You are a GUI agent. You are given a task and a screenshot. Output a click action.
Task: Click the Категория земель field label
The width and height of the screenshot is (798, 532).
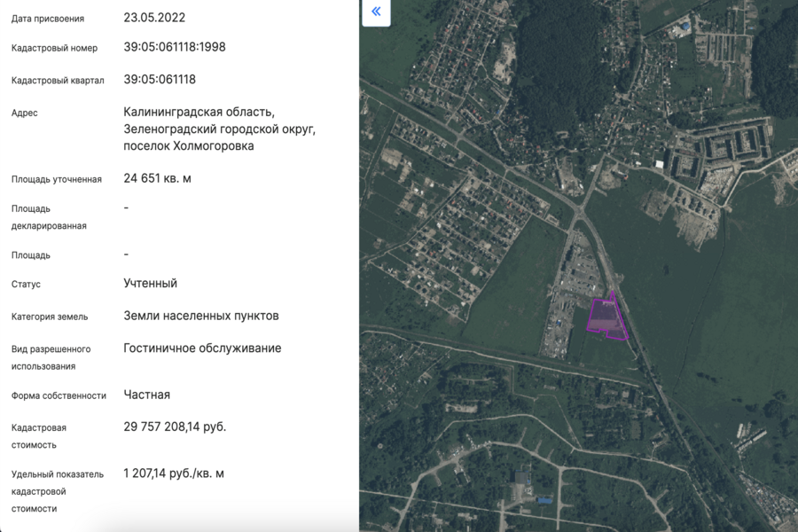coord(52,317)
